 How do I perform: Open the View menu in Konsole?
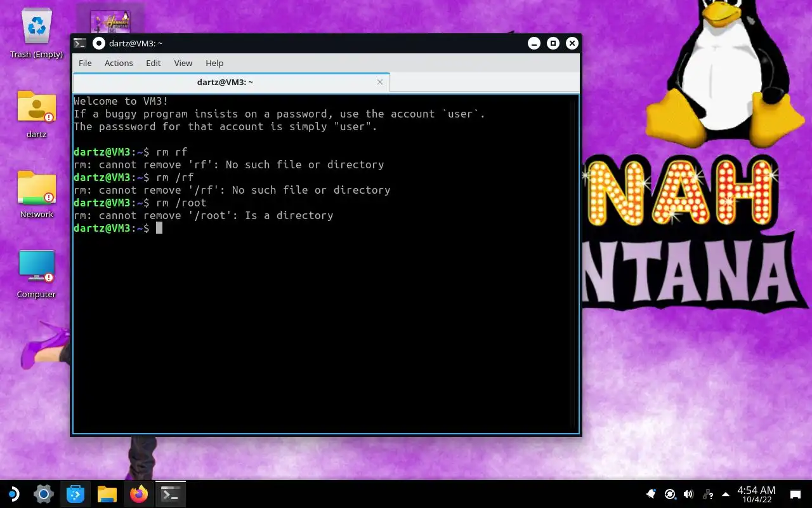[183, 63]
